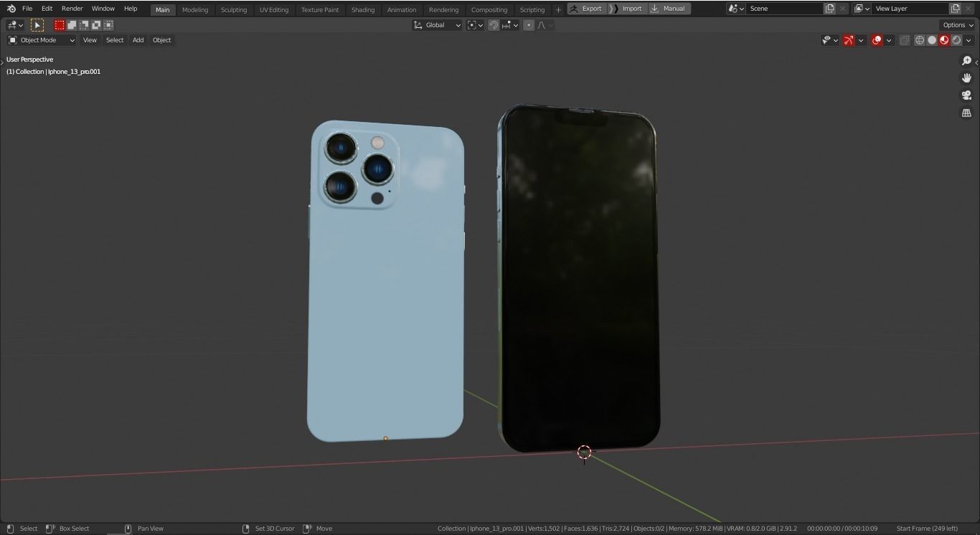
Task: Choose Subtract selection mode icon
Action: (84, 25)
